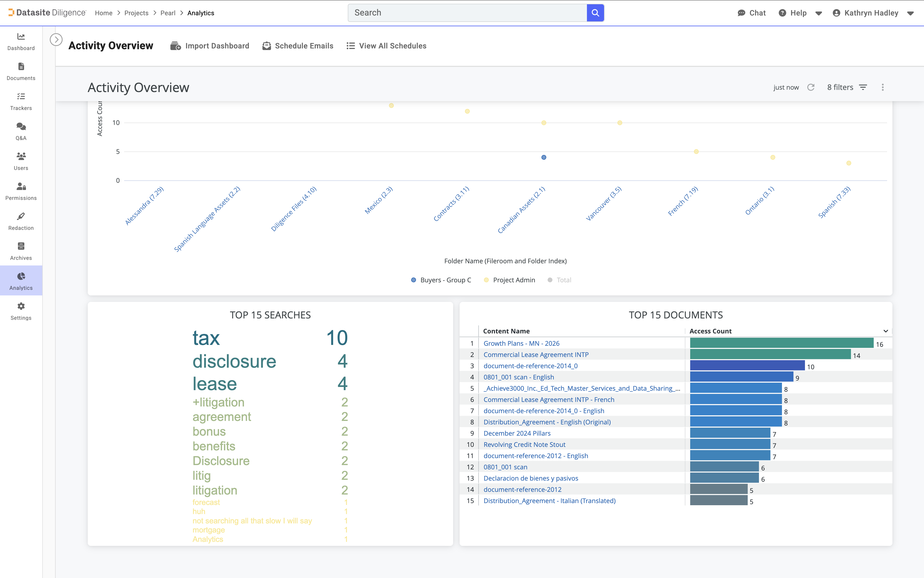924x578 pixels.
Task: Select the Redaction tool
Action: 21,221
